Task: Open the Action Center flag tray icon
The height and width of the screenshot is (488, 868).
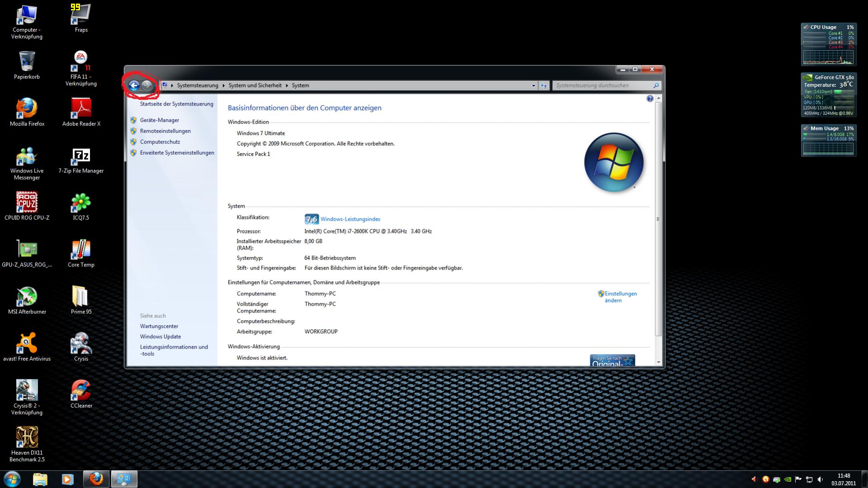Action: 798,479
